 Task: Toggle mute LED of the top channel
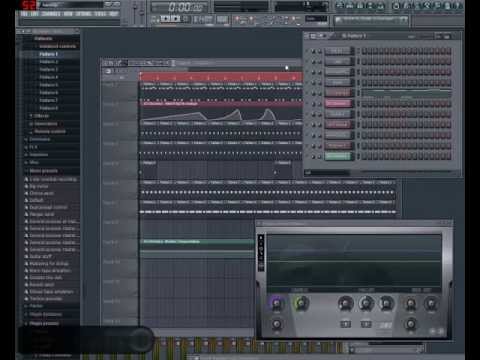(308, 51)
